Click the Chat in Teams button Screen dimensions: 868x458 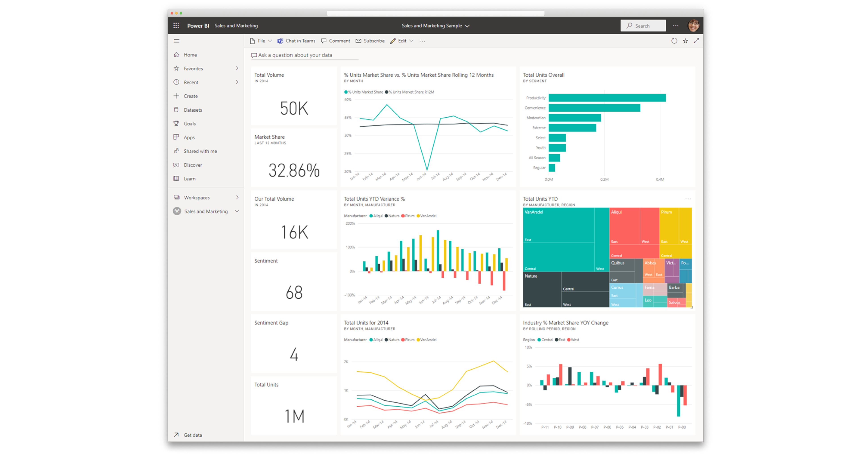[x=296, y=41]
